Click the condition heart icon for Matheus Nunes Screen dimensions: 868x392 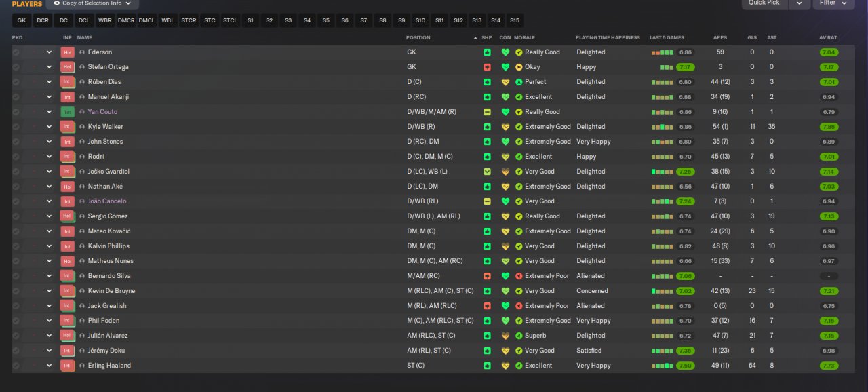[505, 261]
